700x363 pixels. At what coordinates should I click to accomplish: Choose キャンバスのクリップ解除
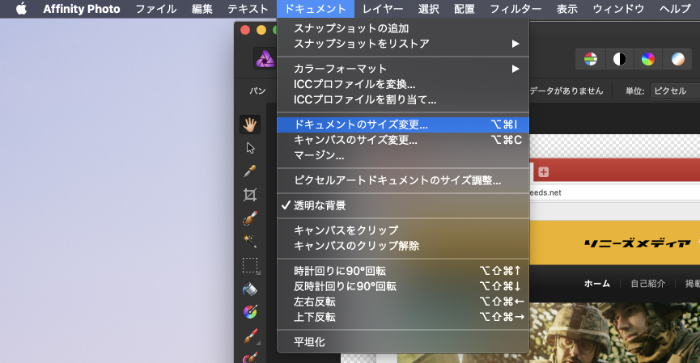pyautogui.click(x=403, y=246)
